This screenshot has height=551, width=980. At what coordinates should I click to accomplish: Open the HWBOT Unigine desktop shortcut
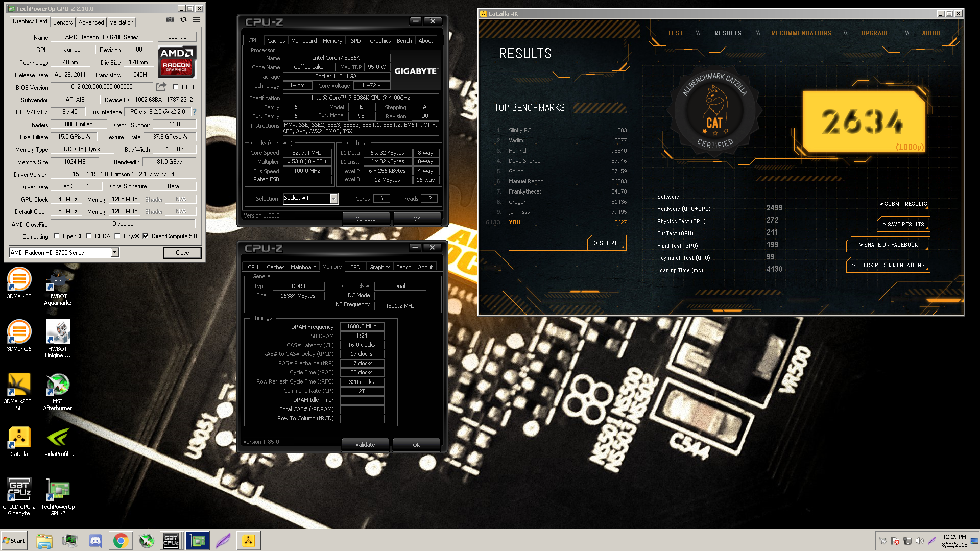[x=58, y=339]
